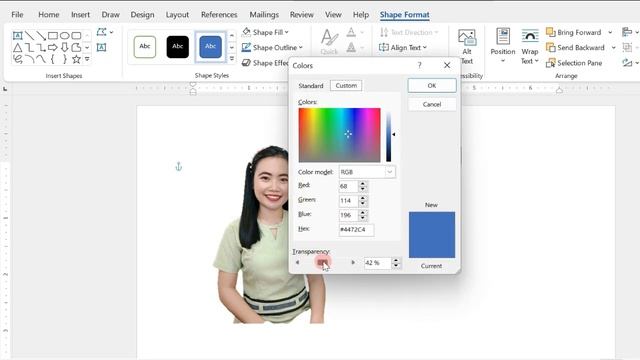Switch to the Mailings tab
Viewport: 640px width, 360px height.
coord(264,15)
